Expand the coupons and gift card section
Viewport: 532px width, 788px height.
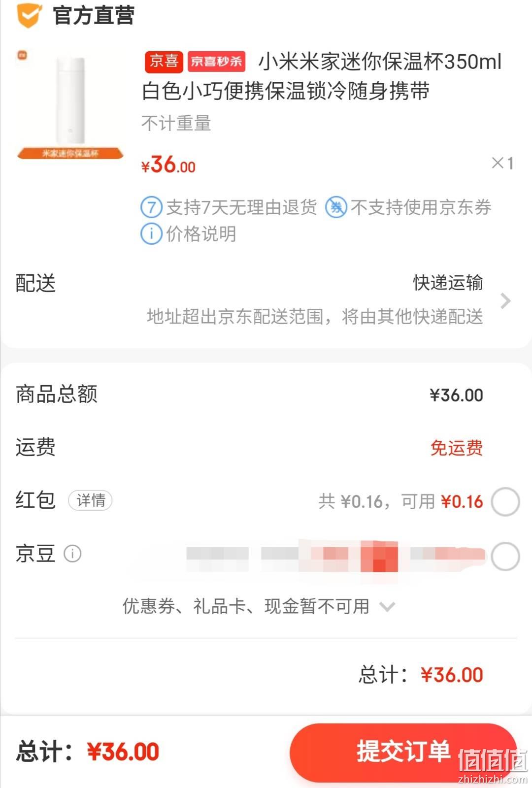tap(259, 606)
